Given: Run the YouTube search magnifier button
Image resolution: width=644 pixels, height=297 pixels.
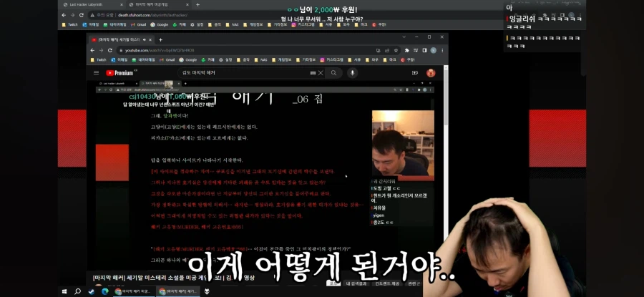Looking at the screenshot, I should (x=334, y=73).
